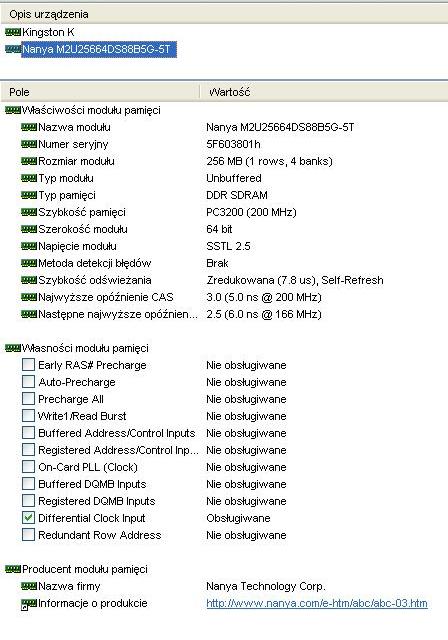The image size is (448, 640).
Task: Click icon next to Nazwa firmy
Action: coord(29,586)
